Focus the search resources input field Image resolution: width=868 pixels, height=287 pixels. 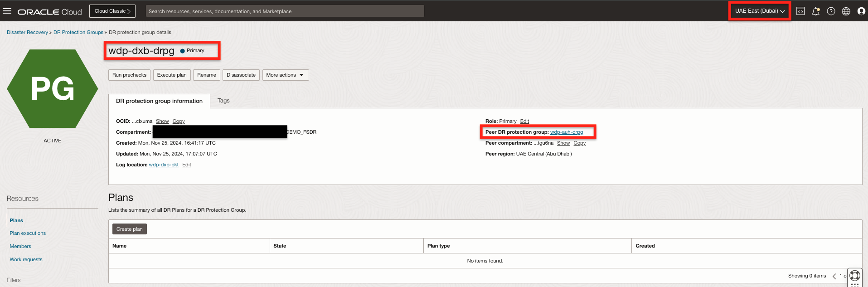pos(285,11)
